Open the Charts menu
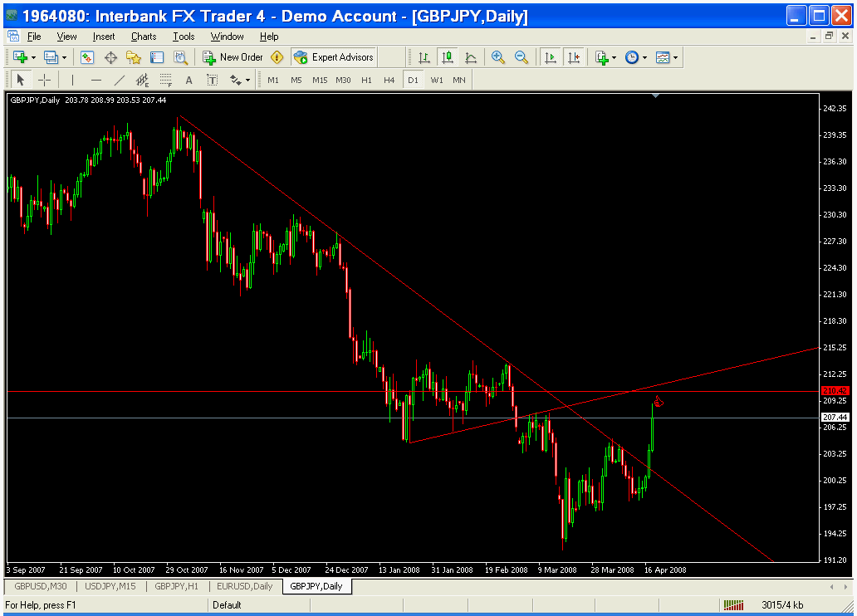The width and height of the screenshot is (857, 616). coord(144,37)
